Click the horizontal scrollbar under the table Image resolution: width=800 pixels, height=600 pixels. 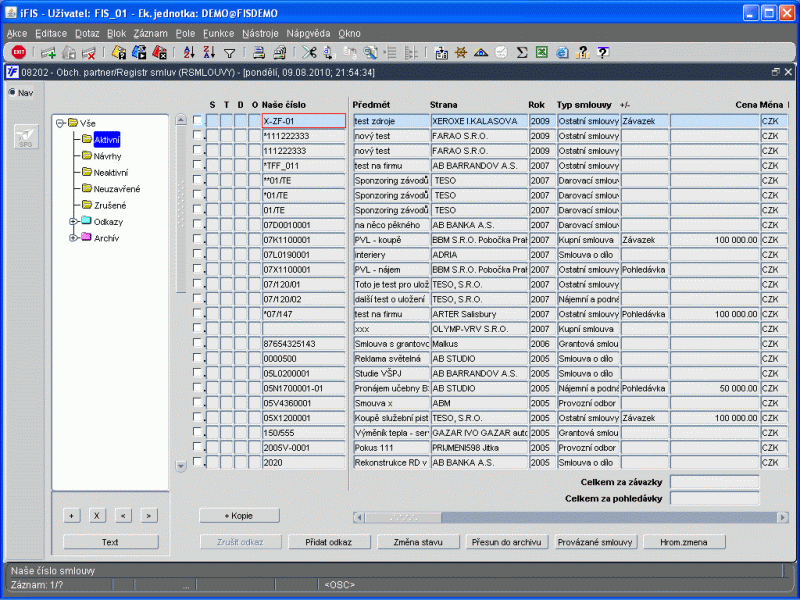[560, 517]
